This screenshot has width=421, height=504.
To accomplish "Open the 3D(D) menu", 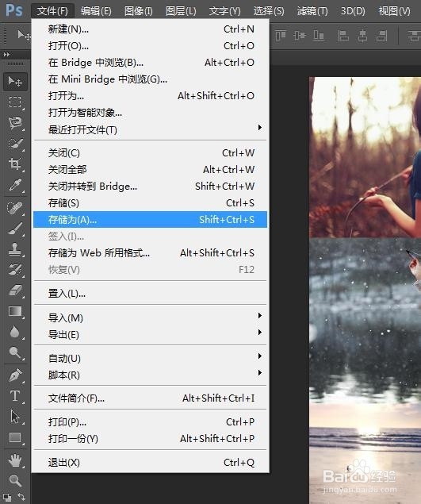I will point(353,11).
